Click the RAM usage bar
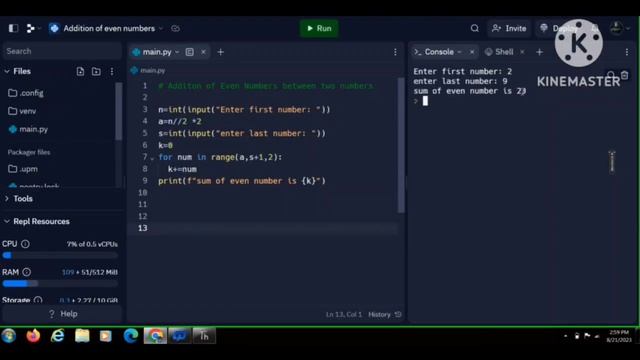 click(x=60, y=283)
